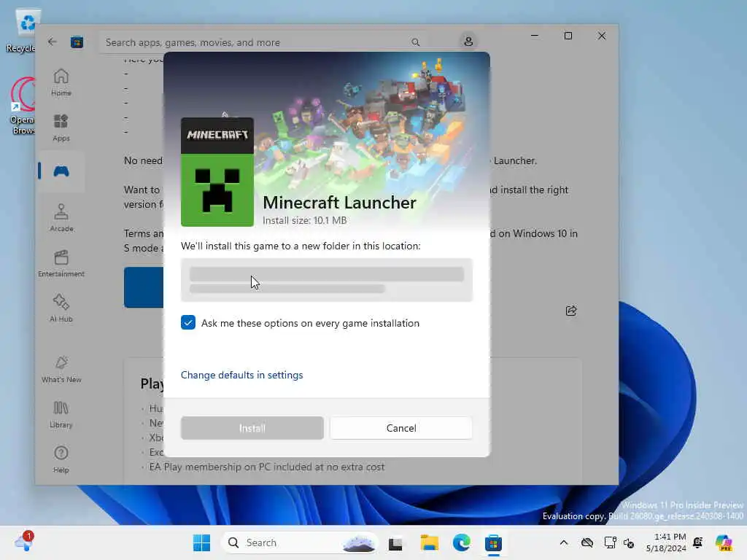Click the share icon on Store page
Viewport: 747px width, 560px height.
tap(571, 311)
